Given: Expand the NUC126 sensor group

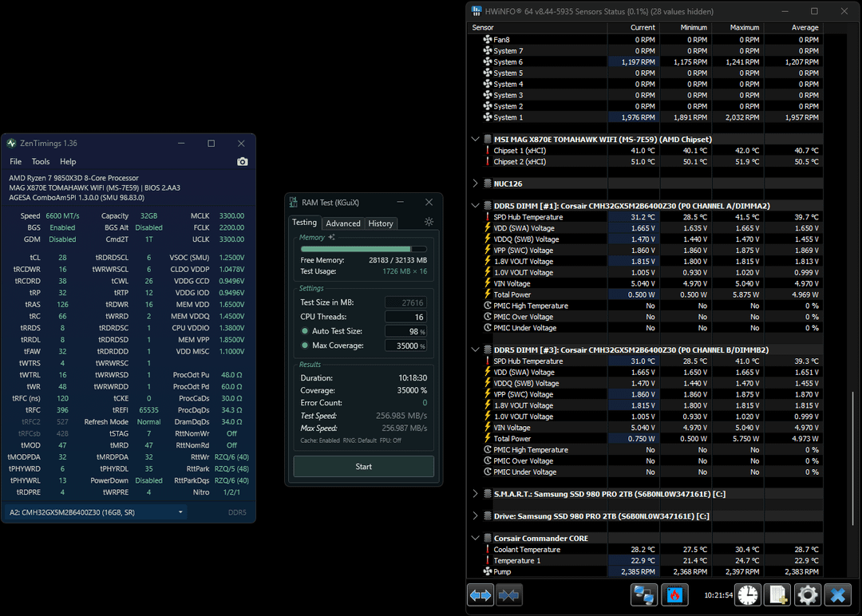Looking at the screenshot, I should (476, 184).
